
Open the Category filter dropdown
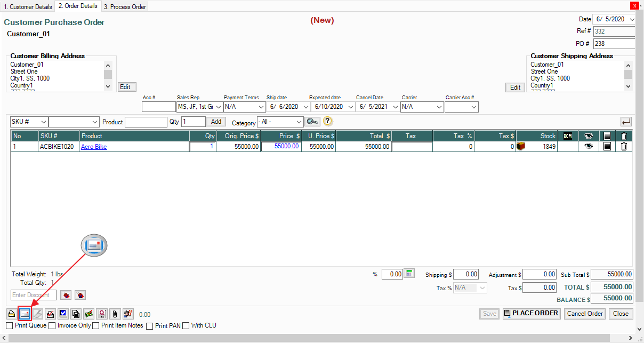tap(280, 122)
